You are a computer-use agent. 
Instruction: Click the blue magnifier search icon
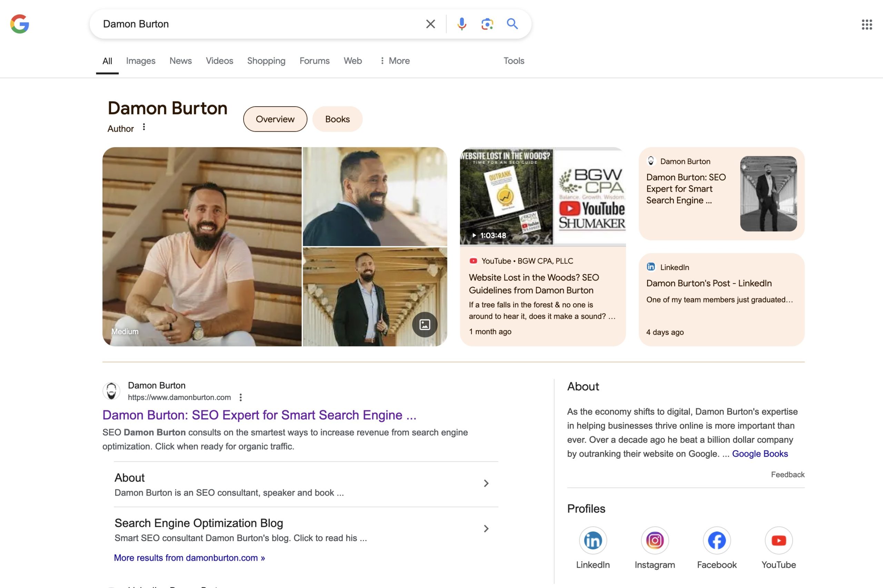512,24
